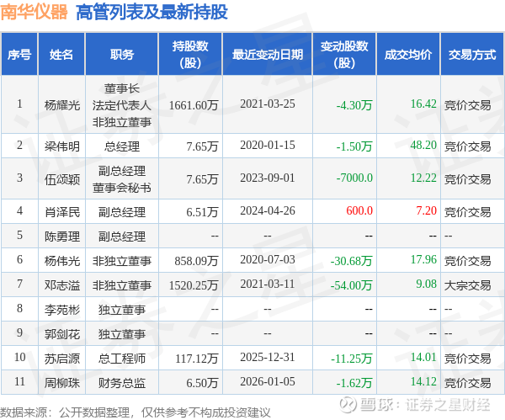Select the 交易方式 column header
The width and height of the screenshot is (505, 420).
click(x=472, y=54)
